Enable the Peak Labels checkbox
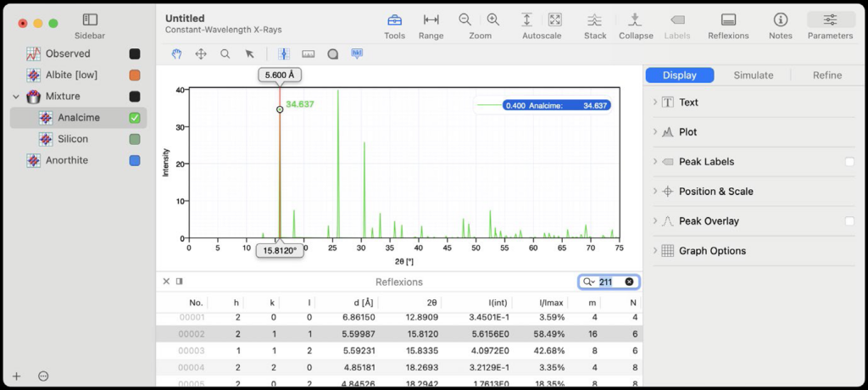The image size is (868, 390). [x=849, y=162]
